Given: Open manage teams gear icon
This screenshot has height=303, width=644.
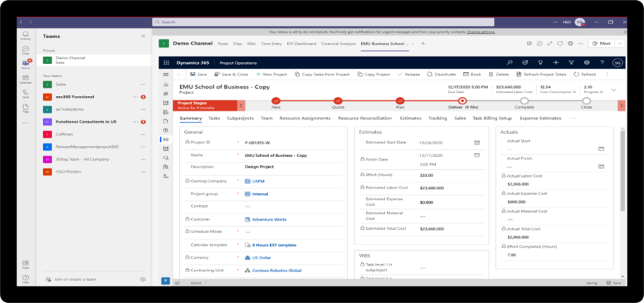Looking at the screenshot, I should point(143,279).
